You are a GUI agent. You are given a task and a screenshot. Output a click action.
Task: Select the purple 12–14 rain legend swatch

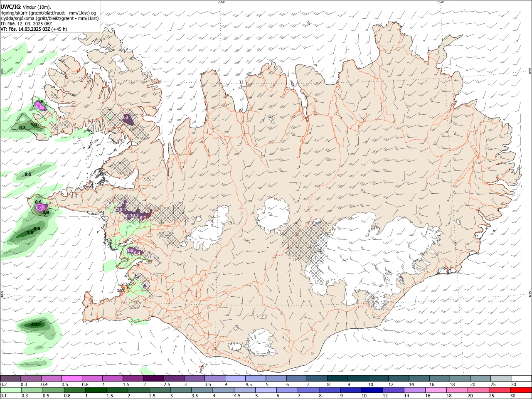click(393, 390)
